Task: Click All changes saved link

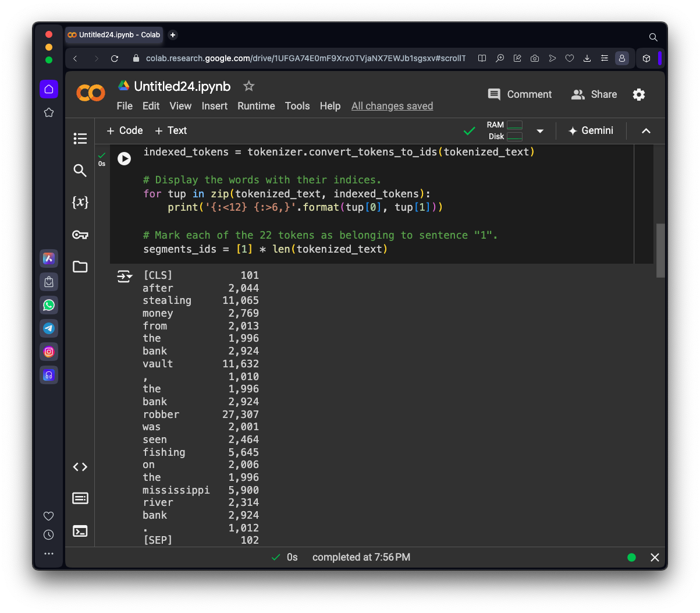Action: click(392, 106)
